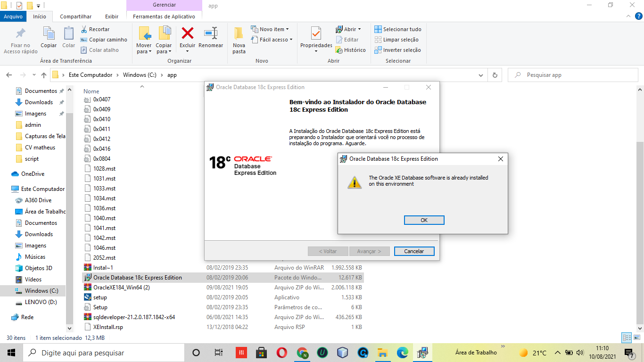Screen dimensions: 644x362
Task: Open the Novo item dropdown
Action: pos(270,29)
